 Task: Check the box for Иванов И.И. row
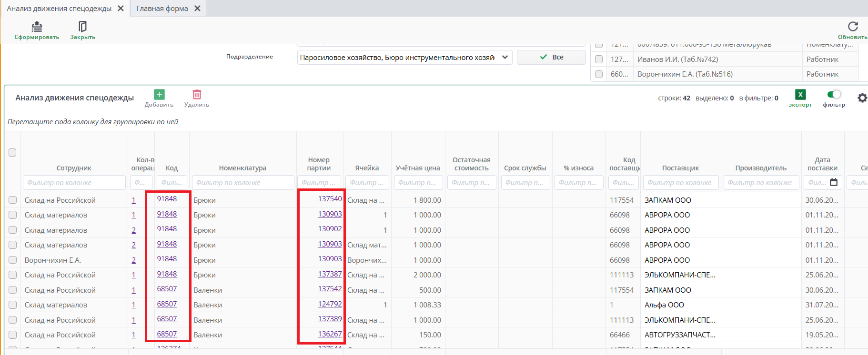pyautogui.click(x=599, y=59)
